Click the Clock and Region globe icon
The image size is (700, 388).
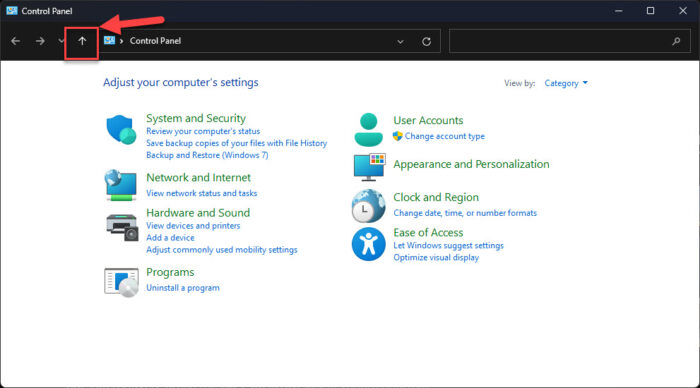pyautogui.click(x=368, y=206)
